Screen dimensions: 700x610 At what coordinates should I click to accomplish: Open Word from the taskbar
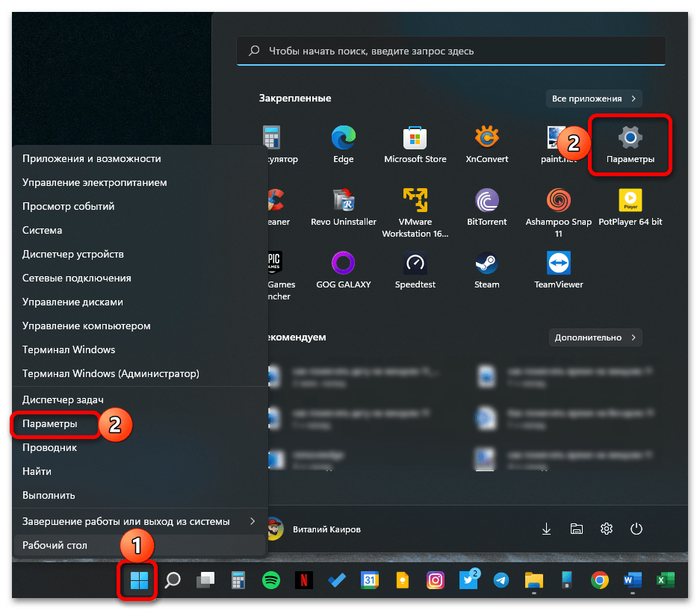pos(633,580)
